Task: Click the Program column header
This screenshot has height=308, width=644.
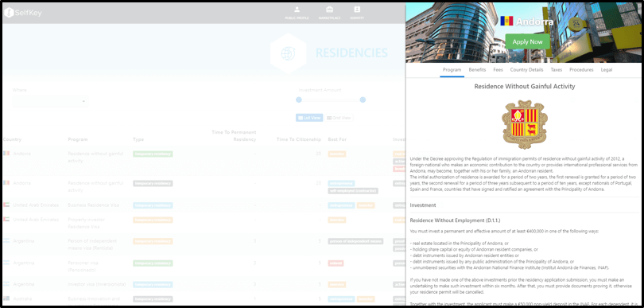Action: 78,139
